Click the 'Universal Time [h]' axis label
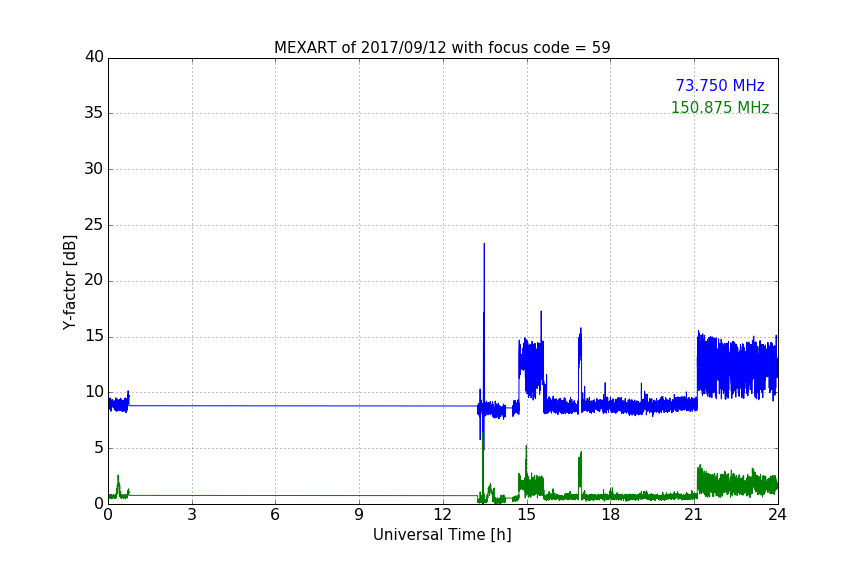The height and width of the screenshot is (576, 864). pyautogui.click(x=442, y=535)
